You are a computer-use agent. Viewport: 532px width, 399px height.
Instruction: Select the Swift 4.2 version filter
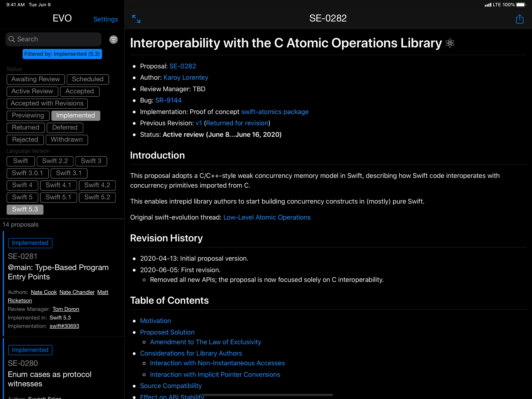pyautogui.click(x=97, y=185)
